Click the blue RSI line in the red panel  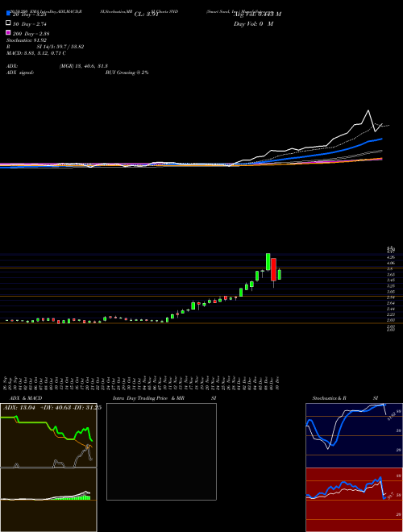(x=344, y=483)
